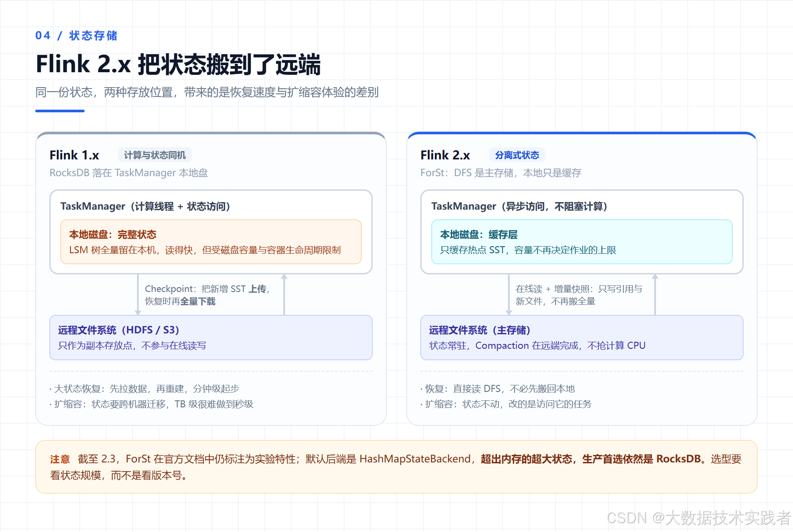This screenshot has width=793, height=532.
Task: Click the subtitle starting with '同一份状态'
Action: (207, 92)
